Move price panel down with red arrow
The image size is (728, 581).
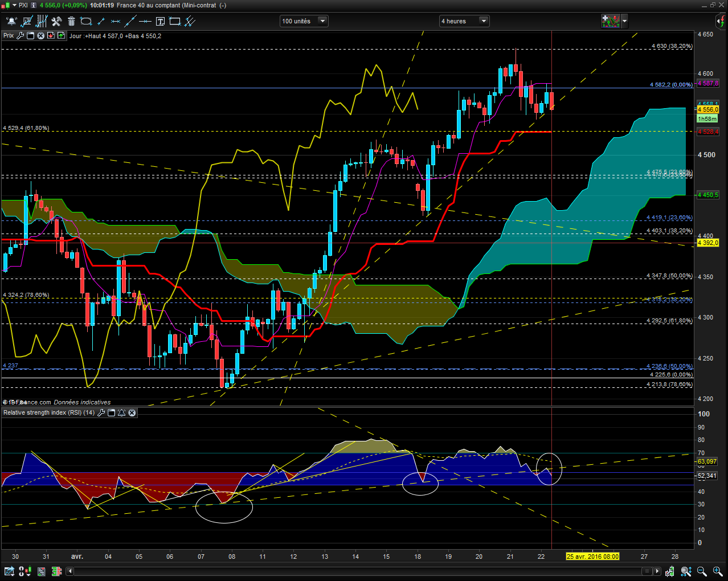tap(51, 35)
